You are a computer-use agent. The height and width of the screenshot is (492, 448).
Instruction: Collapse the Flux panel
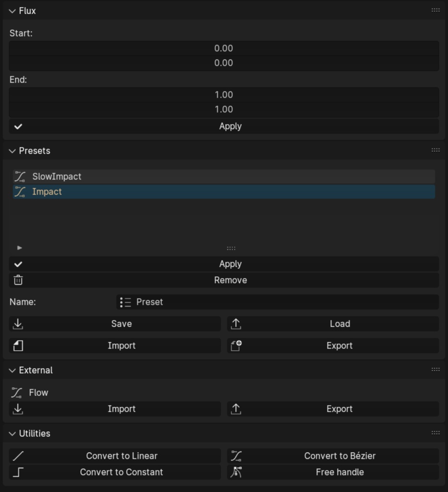[x=12, y=11]
